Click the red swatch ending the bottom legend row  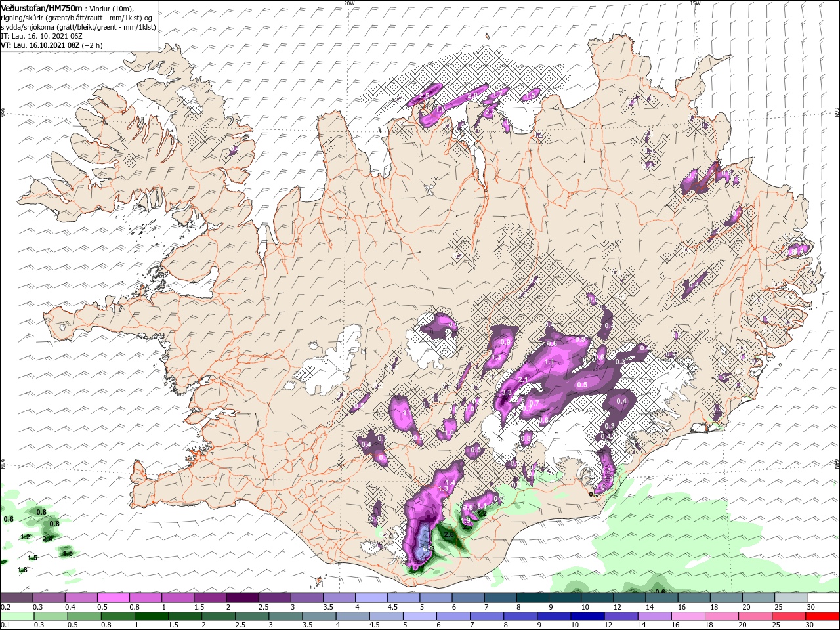(823, 616)
